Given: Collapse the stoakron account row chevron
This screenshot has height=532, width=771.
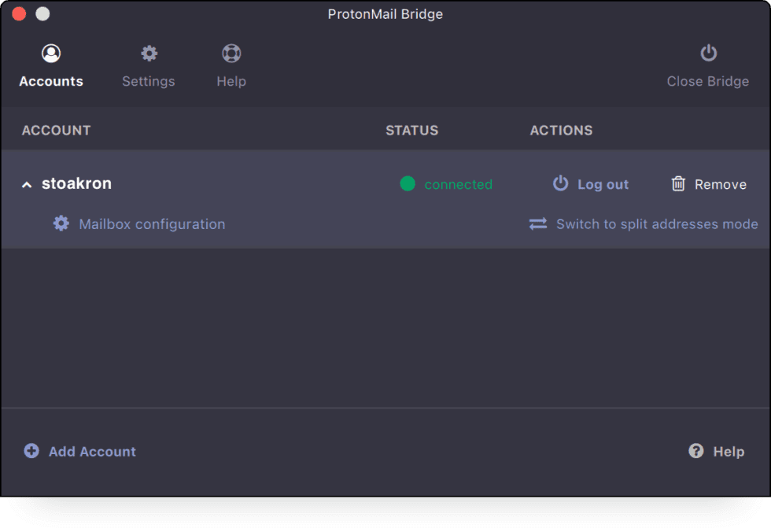Looking at the screenshot, I should [x=27, y=185].
